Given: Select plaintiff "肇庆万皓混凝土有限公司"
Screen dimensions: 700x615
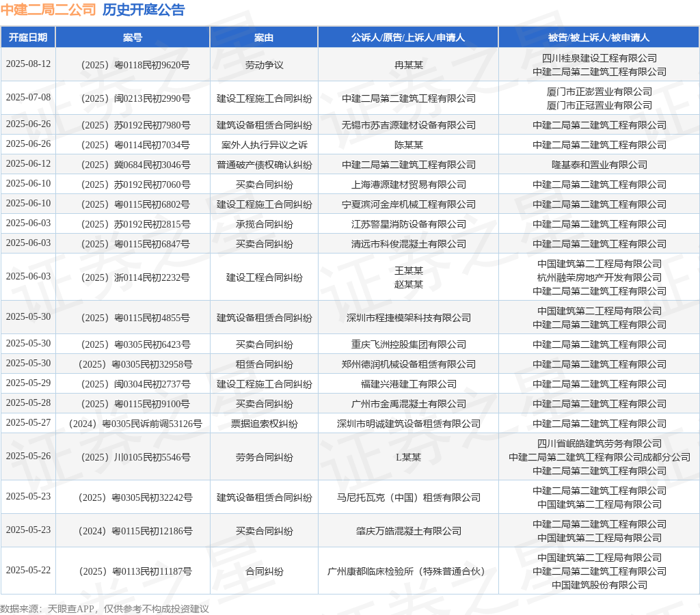Looking at the screenshot, I should pos(409,532).
